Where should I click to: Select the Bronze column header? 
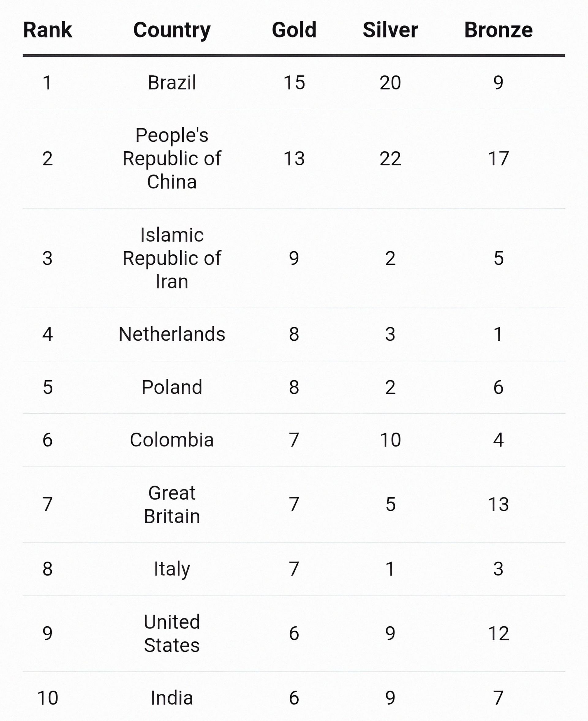point(498,30)
